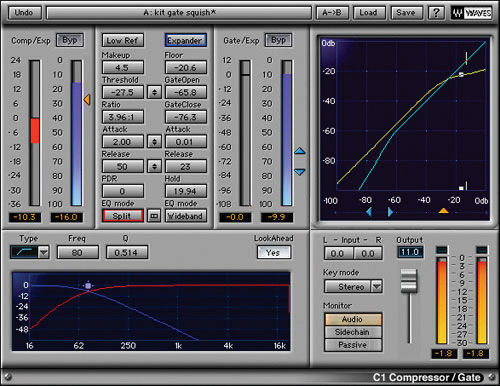500x386 pixels.
Task: Open help with the question mark button
Action: click(436, 13)
